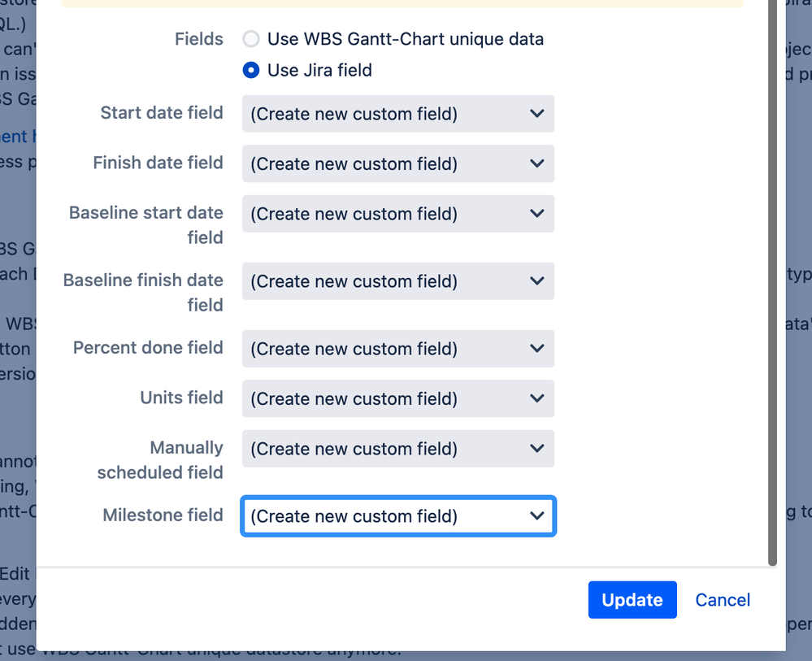Click the chevron arrow on Start date dropdown
Image resolution: width=812 pixels, height=661 pixels.
(536, 114)
